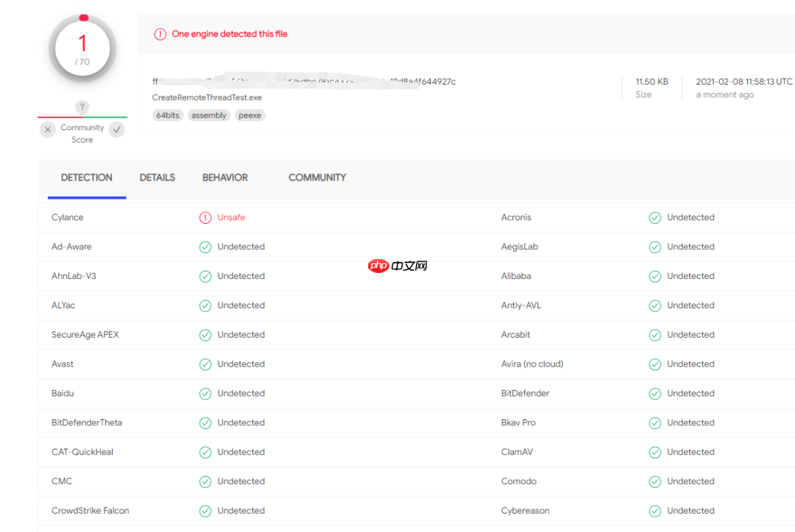Screen dimensions: 795x532
Task: Vote down with the X community button
Action: (x=48, y=130)
